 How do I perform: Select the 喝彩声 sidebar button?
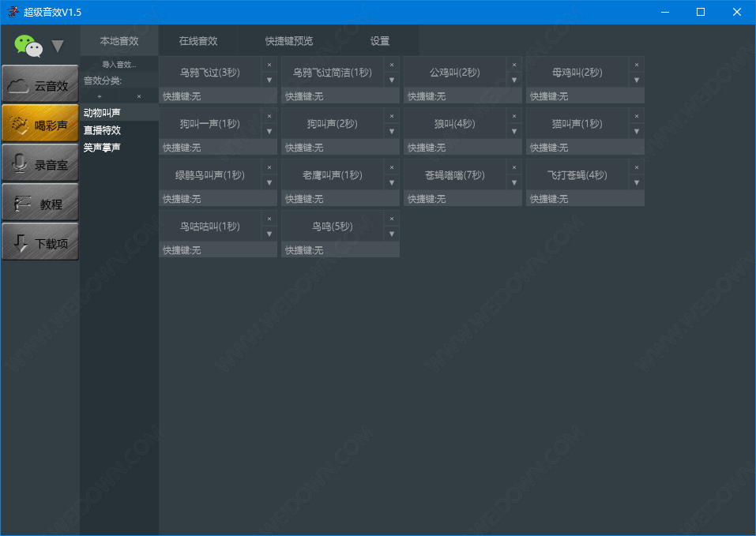coord(40,123)
